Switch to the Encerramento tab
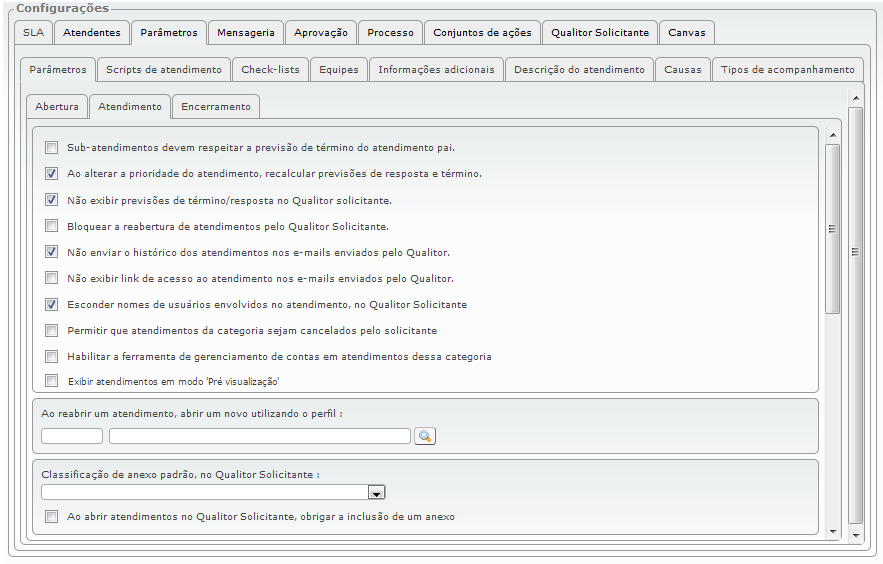 click(x=216, y=106)
